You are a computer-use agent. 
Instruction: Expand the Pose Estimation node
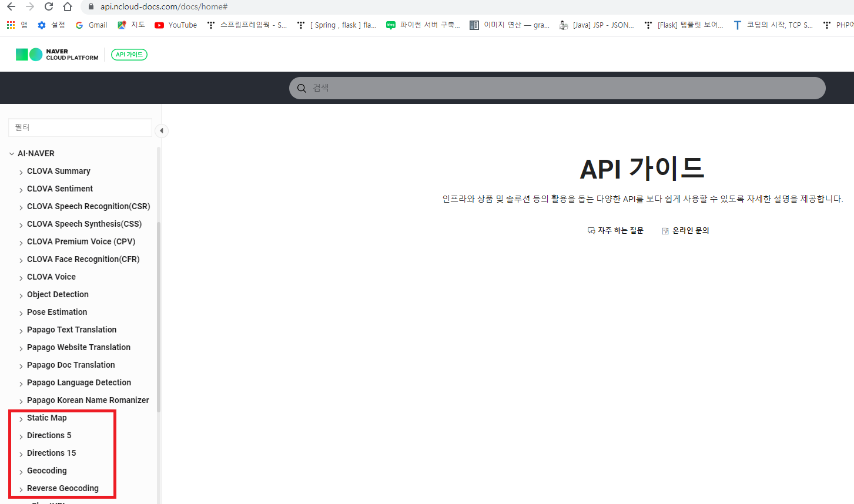click(x=21, y=313)
